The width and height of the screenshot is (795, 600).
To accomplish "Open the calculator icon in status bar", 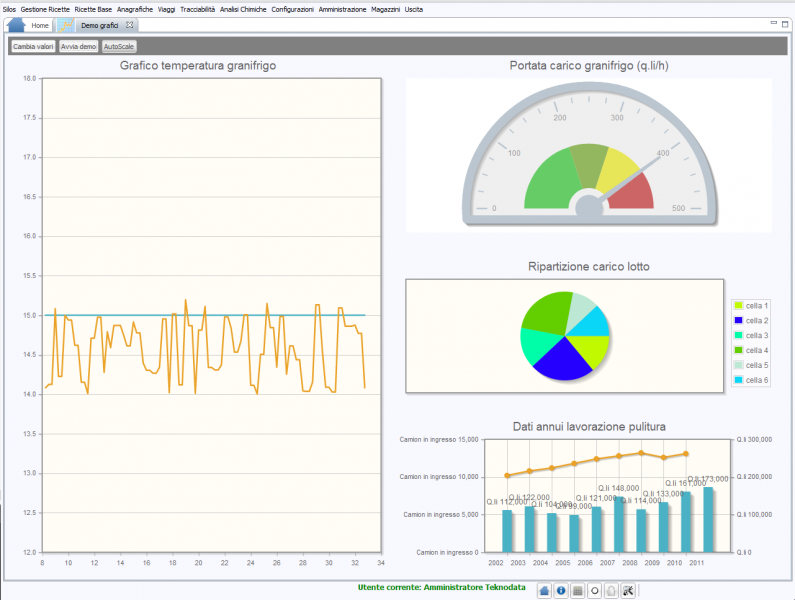I will [x=577, y=591].
